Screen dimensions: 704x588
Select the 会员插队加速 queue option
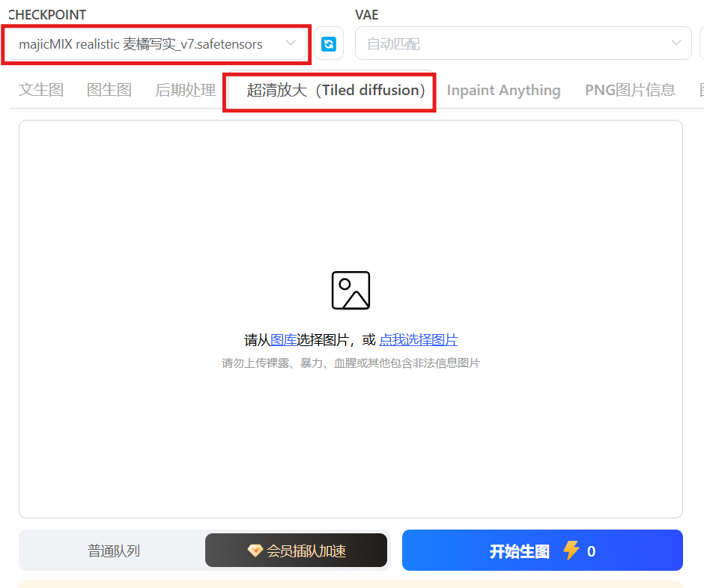(x=296, y=551)
